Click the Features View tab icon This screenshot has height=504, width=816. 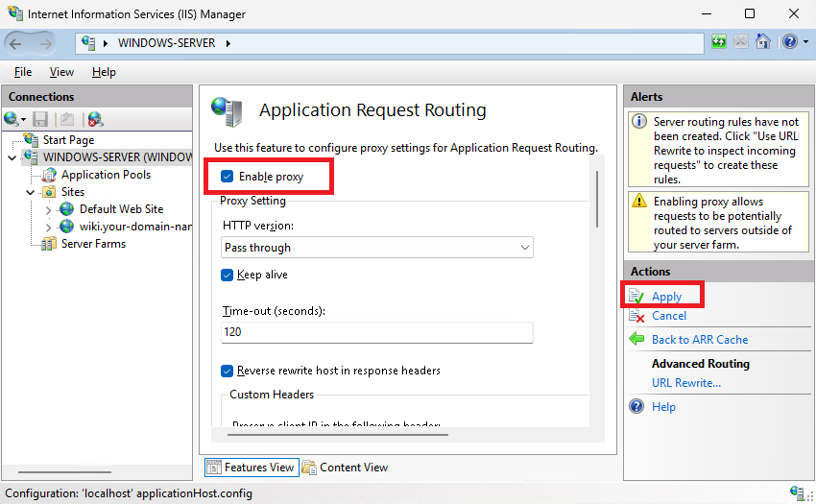(214, 468)
